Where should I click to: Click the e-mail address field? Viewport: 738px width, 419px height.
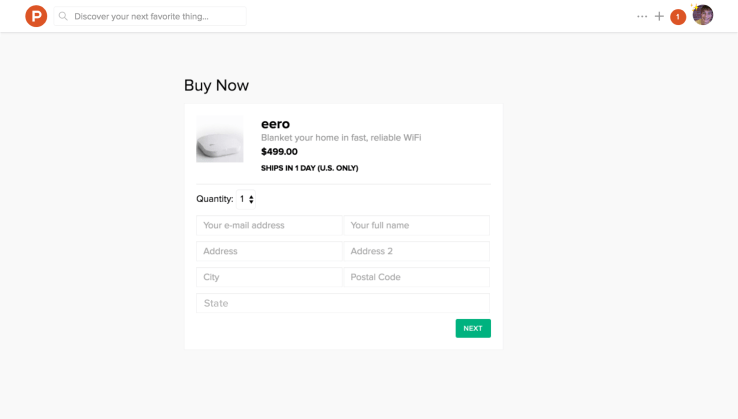pyautogui.click(x=269, y=225)
